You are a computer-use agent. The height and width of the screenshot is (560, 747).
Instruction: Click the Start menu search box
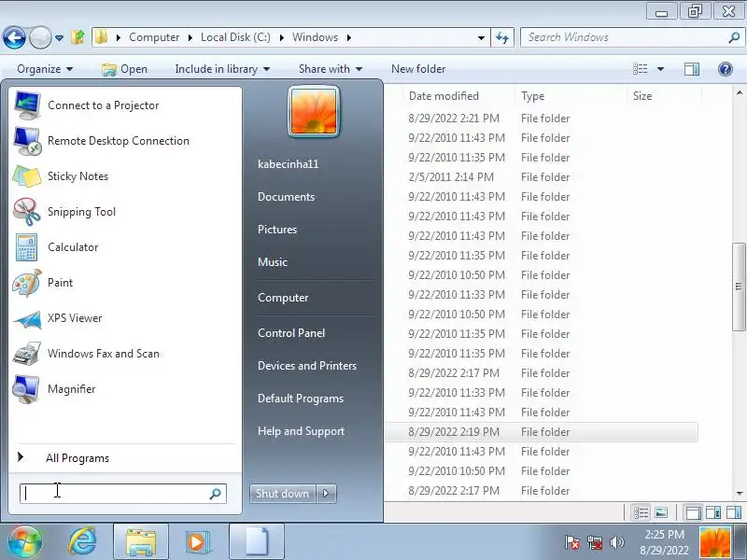point(122,494)
